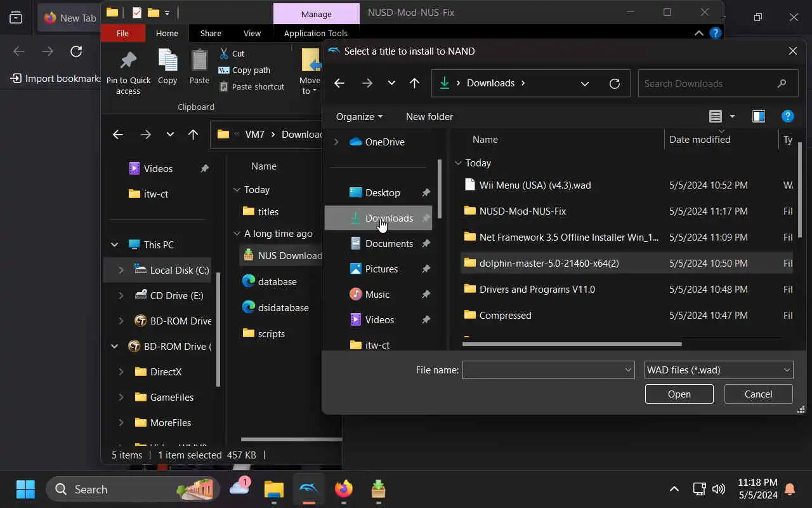Open the File tab in Explorer ribbon
812x508 pixels.
tap(122, 33)
